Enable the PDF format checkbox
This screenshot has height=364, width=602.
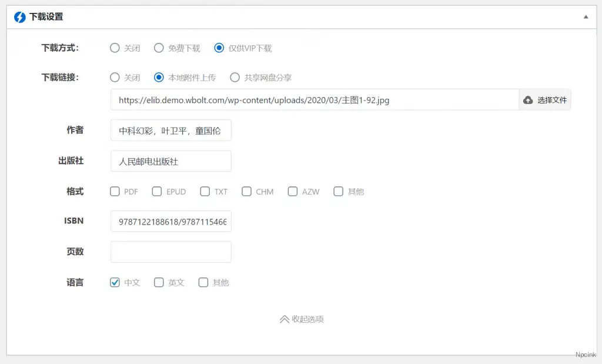point(115,191)
